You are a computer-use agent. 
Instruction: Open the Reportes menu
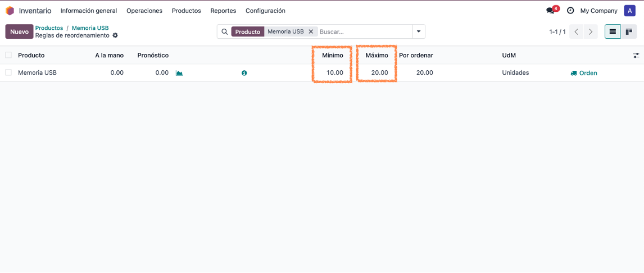tap(223, 11)
